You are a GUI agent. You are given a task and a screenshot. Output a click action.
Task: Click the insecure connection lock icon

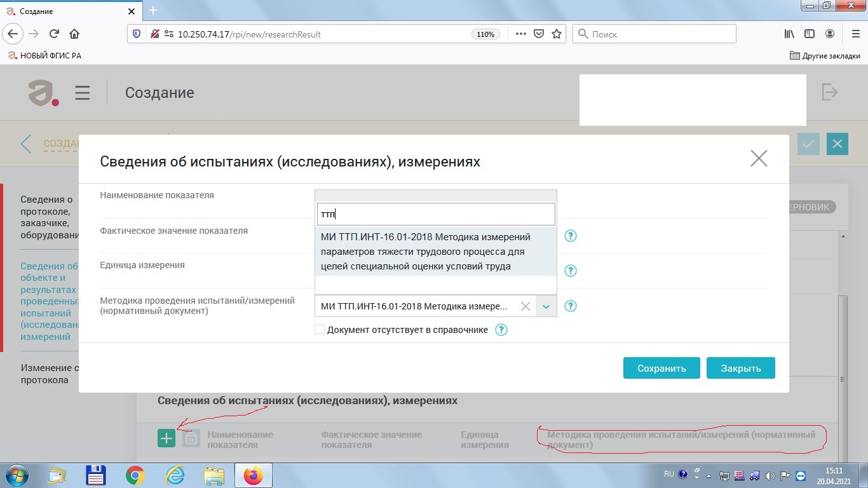coord(154,34)
